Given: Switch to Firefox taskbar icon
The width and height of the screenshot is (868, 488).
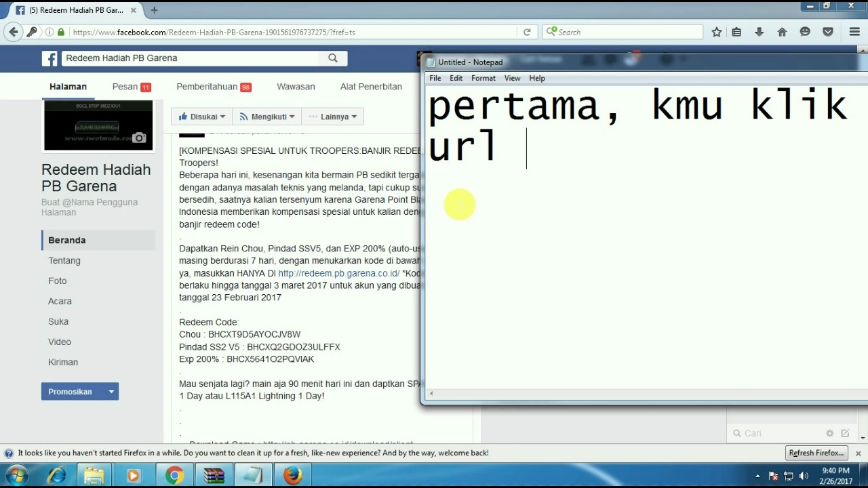Looking at the screenshot, I should coord(293,476).
